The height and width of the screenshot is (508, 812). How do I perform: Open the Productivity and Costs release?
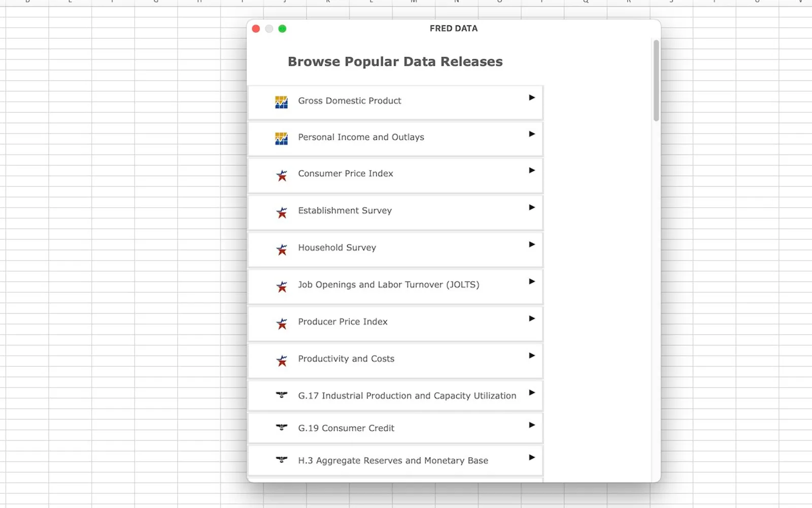pos(395,361)
